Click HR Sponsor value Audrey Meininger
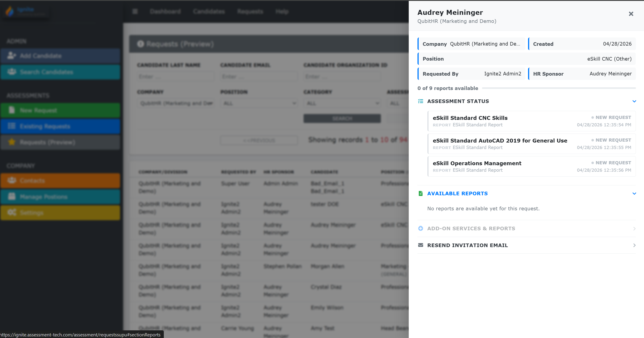 (610, 74)
